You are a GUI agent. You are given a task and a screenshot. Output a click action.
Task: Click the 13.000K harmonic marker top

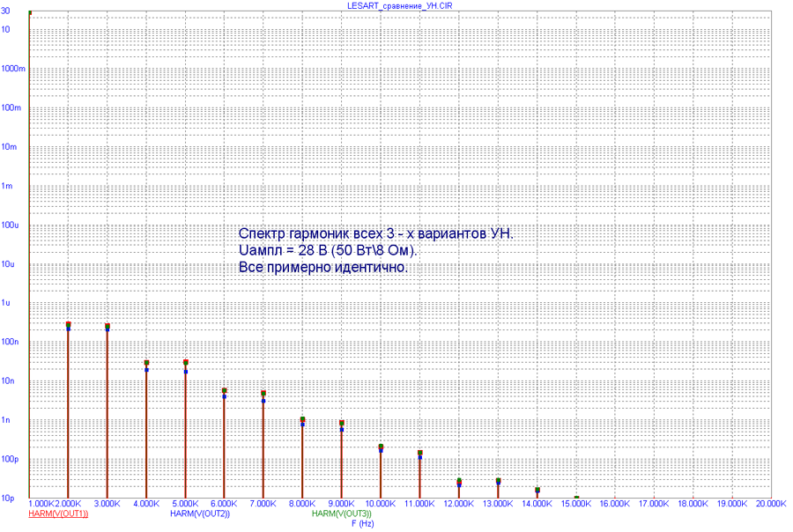pos(498,480)
